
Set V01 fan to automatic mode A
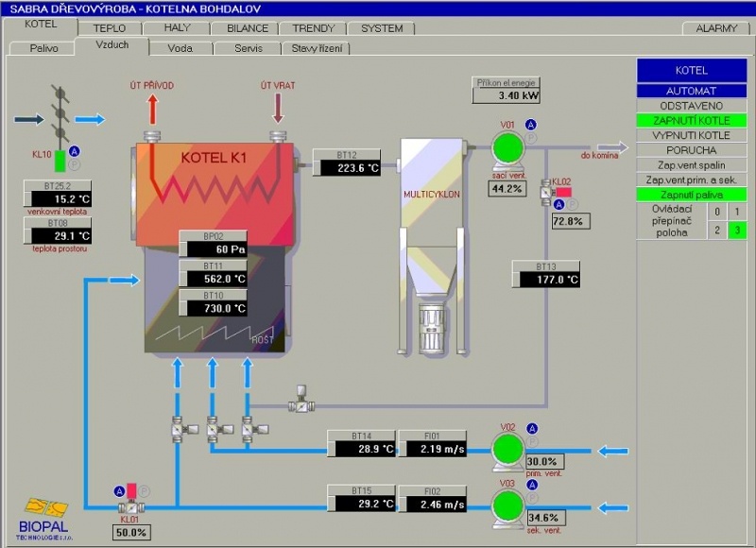click(x=531, y=125)
